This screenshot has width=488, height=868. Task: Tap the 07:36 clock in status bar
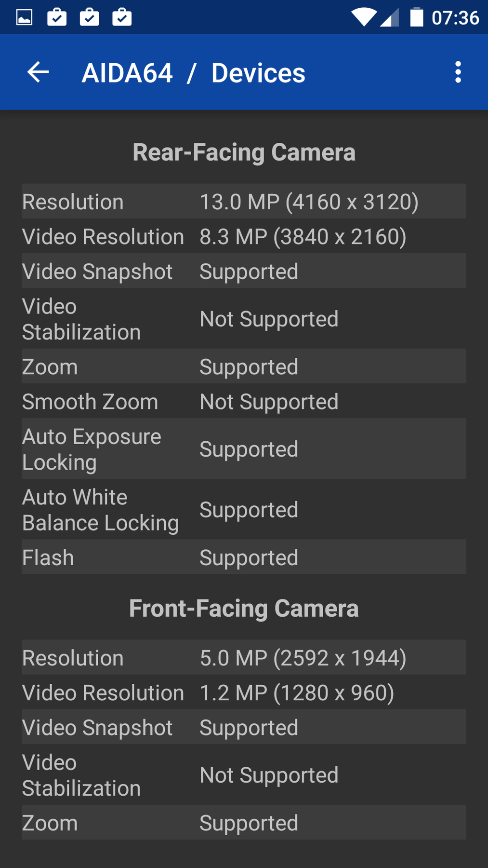coord(455,18)
